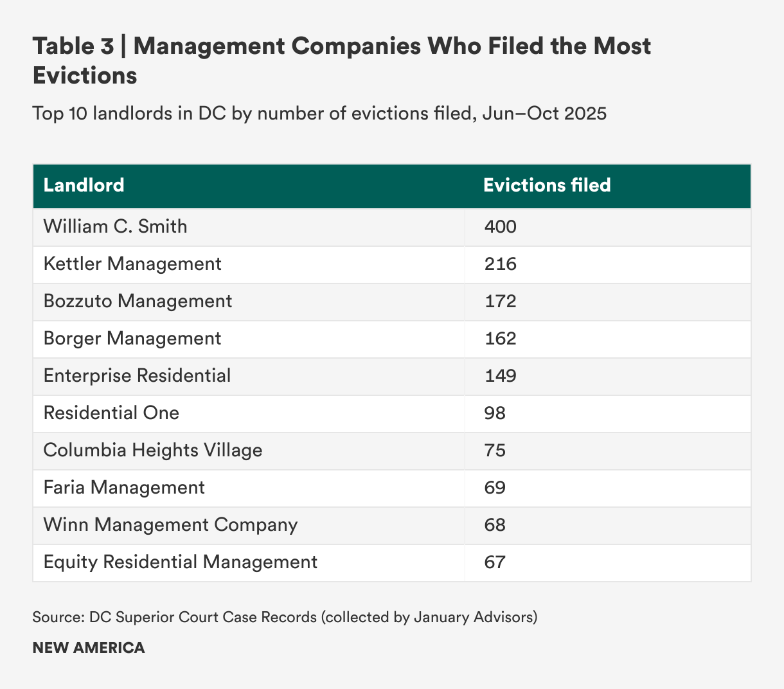Click the 98 evictions value
Image resolution: width=784 pixels, height=689 pixels.
pyautogui.click(x=495, y=413)
